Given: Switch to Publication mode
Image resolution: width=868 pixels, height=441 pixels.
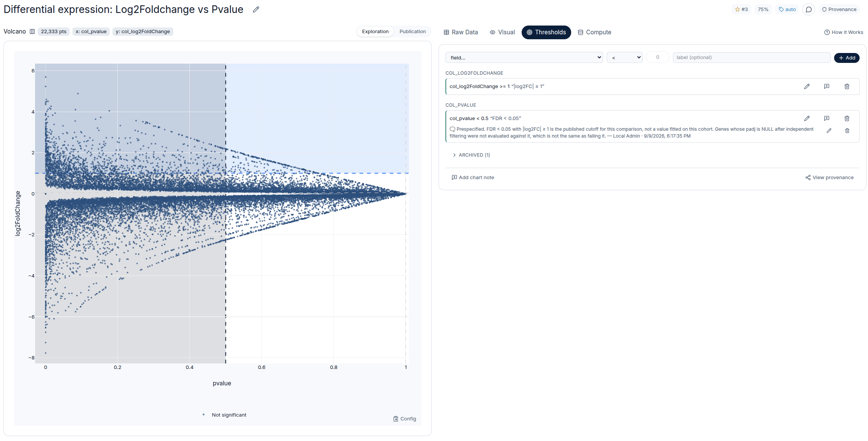Looking at the screenshot, I should (x=413, y=32).
